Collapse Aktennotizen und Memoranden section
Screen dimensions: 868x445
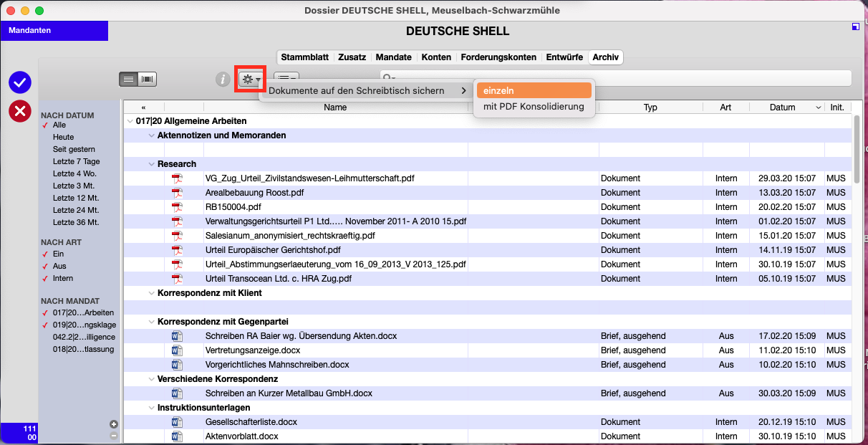click(151, 135)
